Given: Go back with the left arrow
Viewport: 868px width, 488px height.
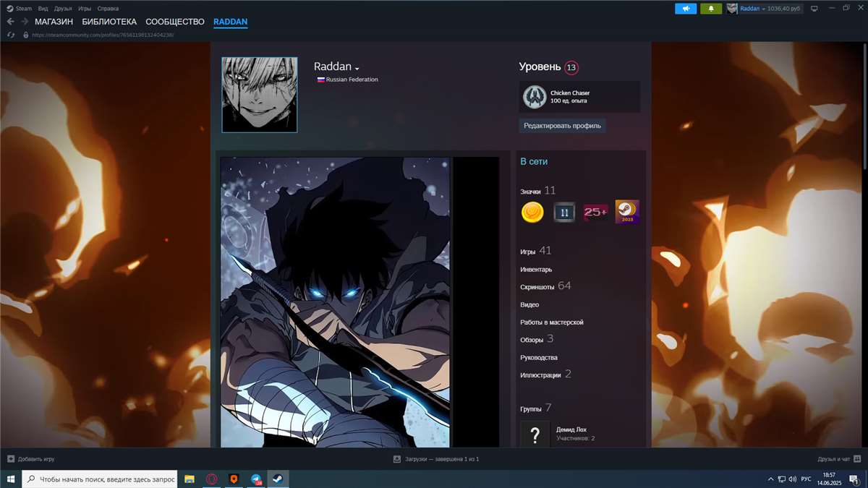Looking at the screenshot, I should click(x=10, y=22).
